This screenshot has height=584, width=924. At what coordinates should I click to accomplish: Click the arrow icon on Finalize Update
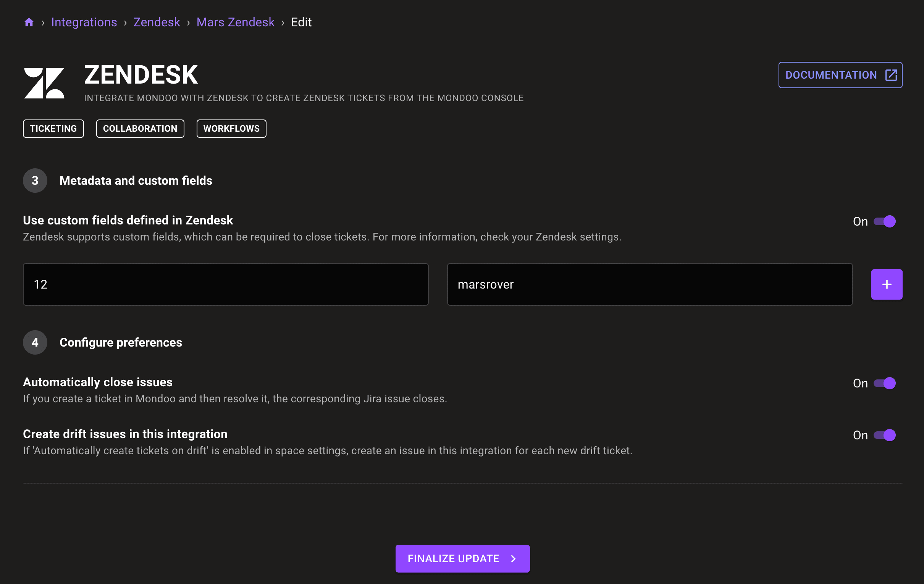point(513,558)
